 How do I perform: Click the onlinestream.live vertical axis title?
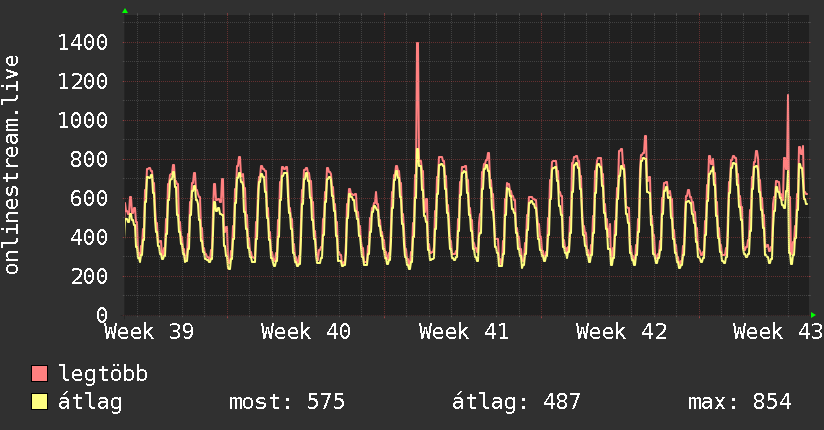(x=11, y=165)
